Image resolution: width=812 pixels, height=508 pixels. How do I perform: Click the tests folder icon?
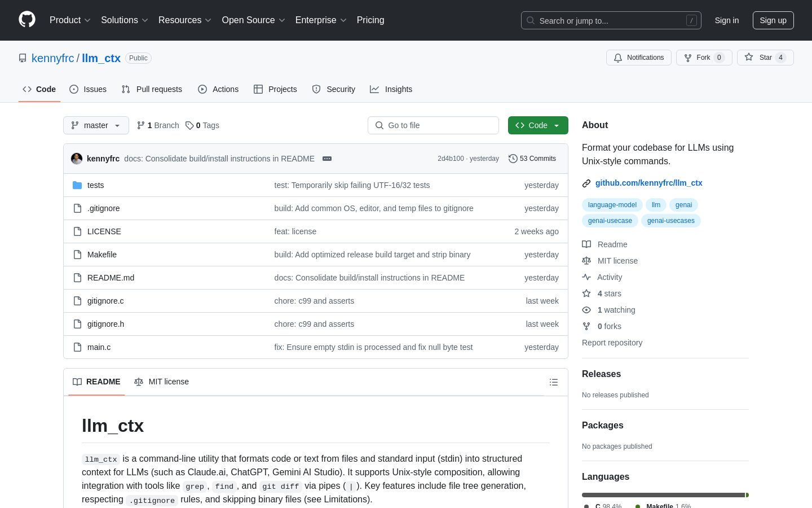[x=77, y=185]
